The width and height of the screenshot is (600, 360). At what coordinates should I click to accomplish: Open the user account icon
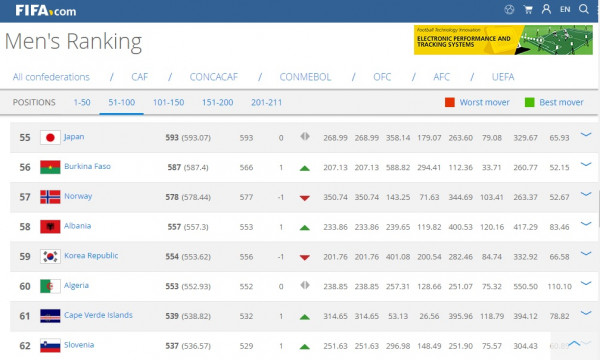546,9
